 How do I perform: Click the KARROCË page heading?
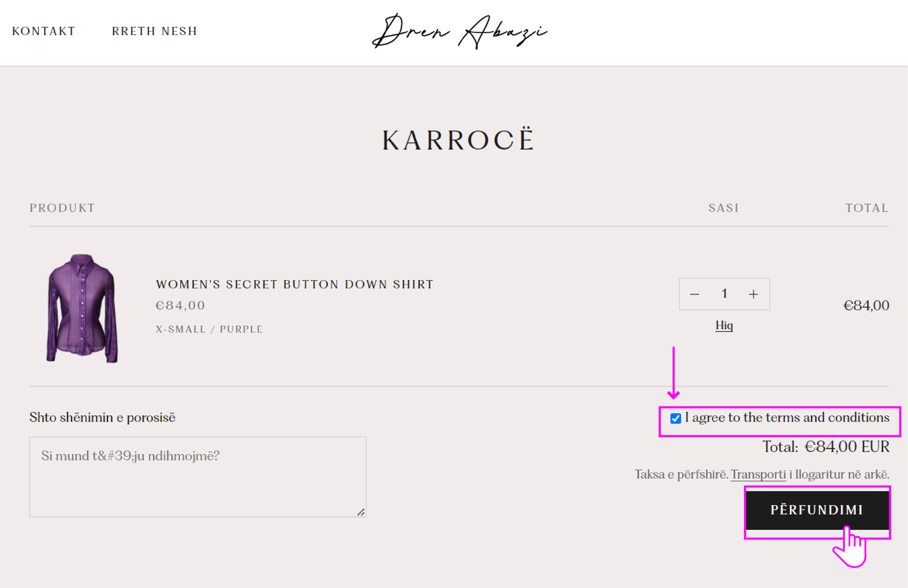point(458,140)
